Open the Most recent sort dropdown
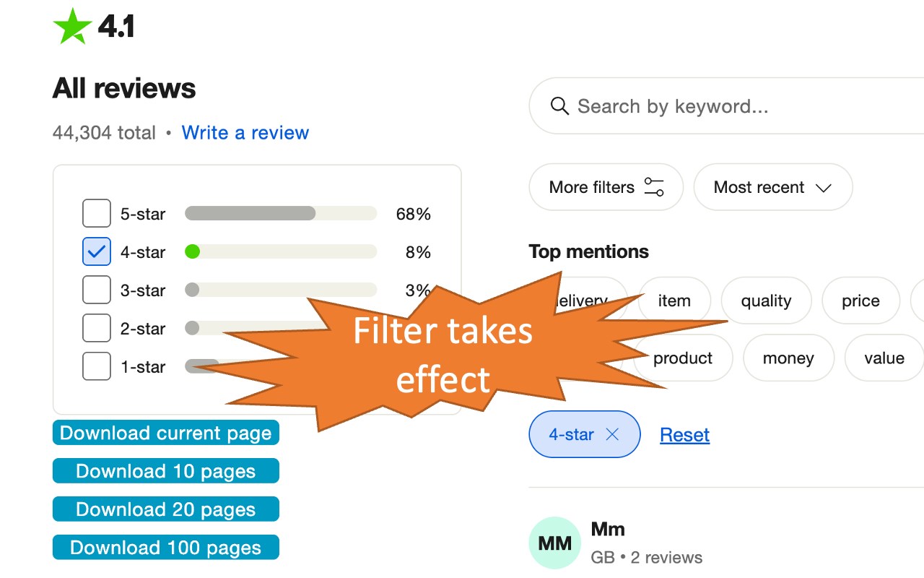This screenshot has width=924, height=578. tap(772, 187)
